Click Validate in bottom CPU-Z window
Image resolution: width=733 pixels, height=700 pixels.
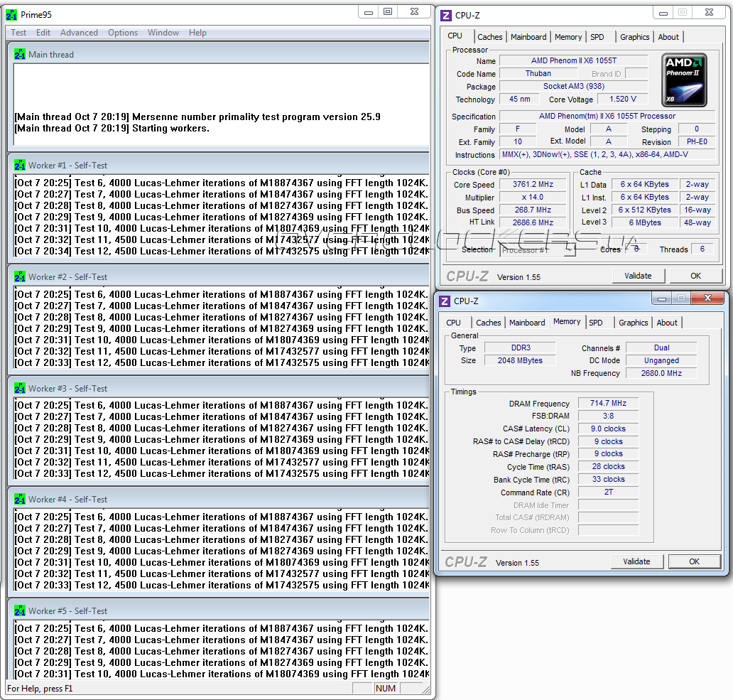coord(636,561)
